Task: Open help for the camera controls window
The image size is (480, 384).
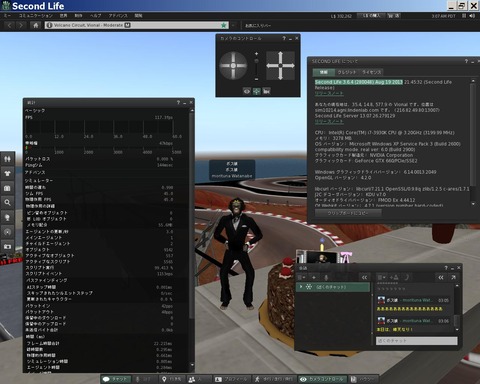Action: (284, 38)
